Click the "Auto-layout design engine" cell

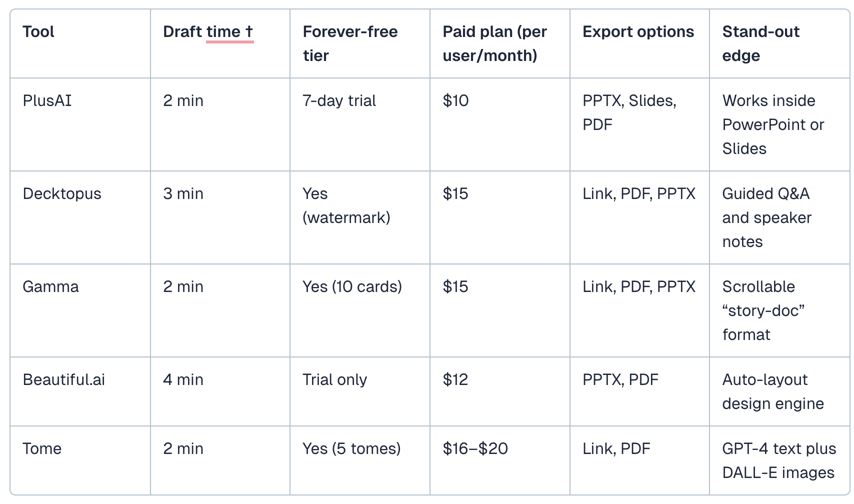tap(773, 391)
